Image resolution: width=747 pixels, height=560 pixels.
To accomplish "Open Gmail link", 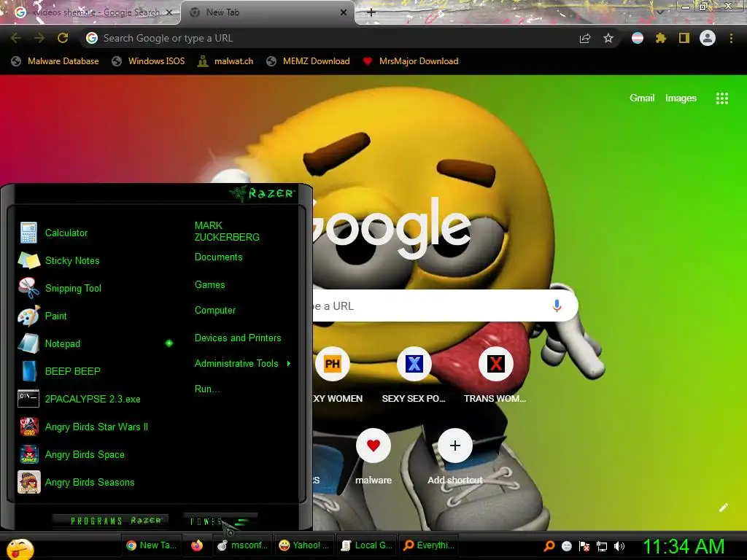I will click(642, 98).
